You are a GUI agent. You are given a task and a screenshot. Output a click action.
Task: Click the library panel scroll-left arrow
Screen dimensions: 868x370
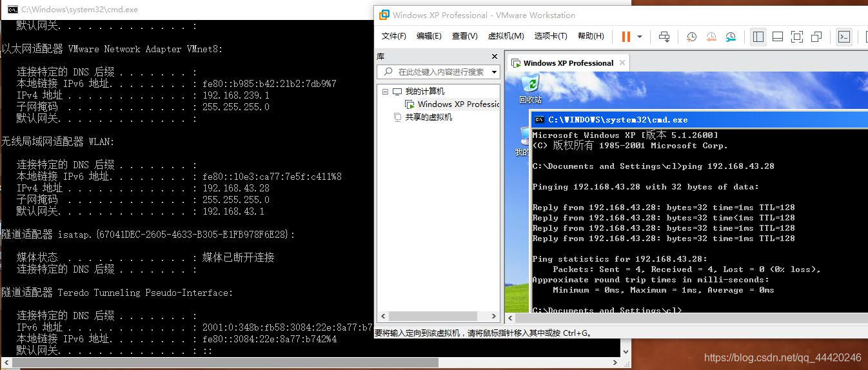point(383,316)
